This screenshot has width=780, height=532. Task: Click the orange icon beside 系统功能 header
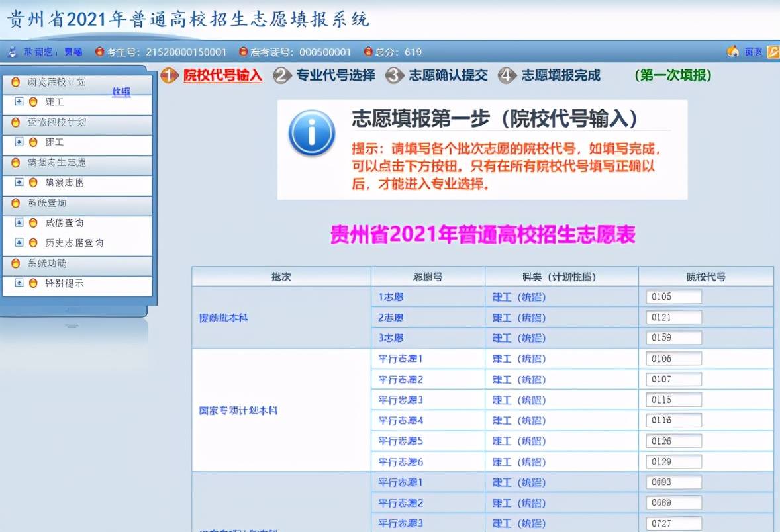15,263
